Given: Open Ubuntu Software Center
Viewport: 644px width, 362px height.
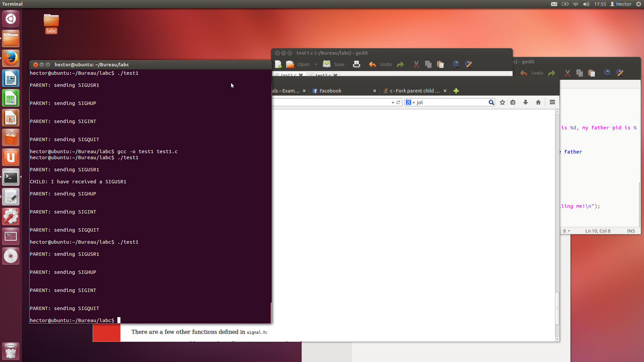Looking at the screenshot, I should coord(11,137).
